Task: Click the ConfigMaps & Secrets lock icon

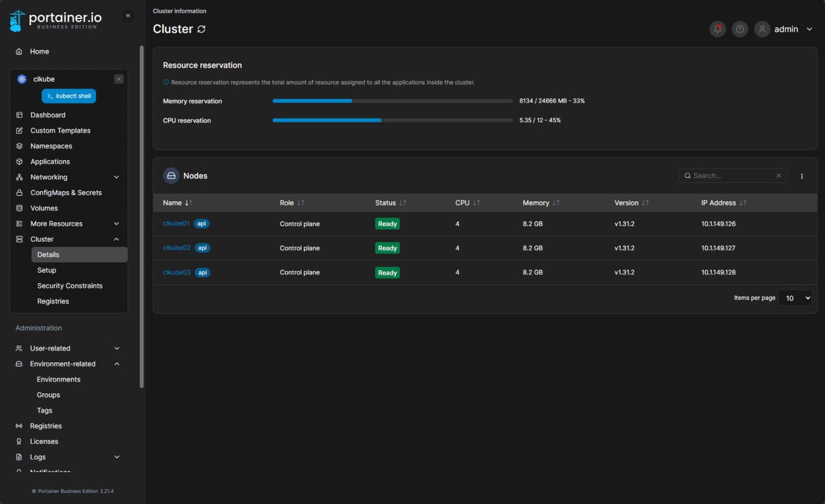Action: tap(19, 193)
